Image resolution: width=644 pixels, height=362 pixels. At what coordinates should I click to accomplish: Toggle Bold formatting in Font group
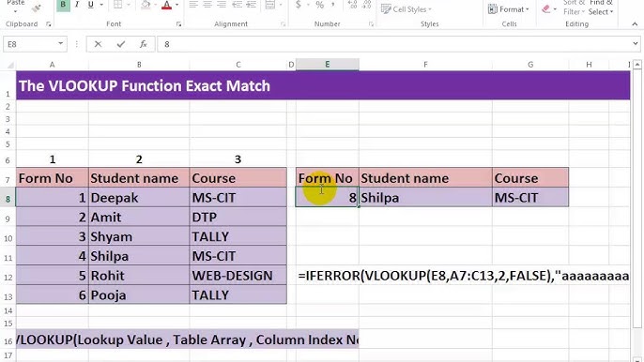pos(63,5)
